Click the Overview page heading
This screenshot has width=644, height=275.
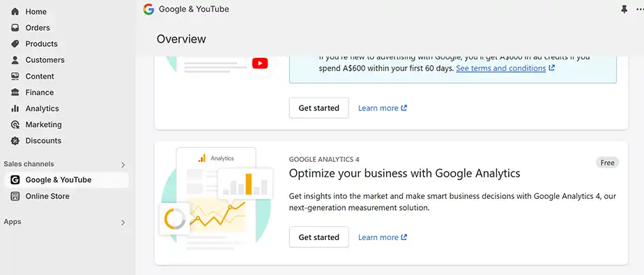(x=181, y=39)
